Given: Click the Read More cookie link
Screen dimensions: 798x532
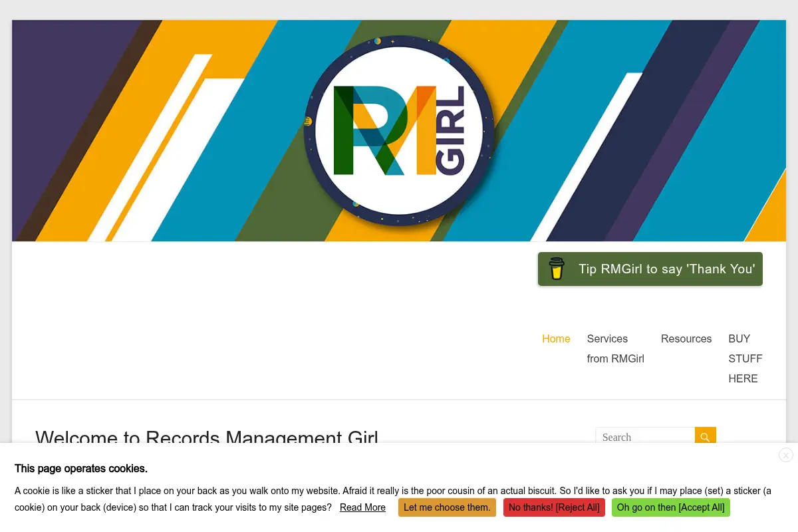Looking at the screenshot, I should pos(362,507).
